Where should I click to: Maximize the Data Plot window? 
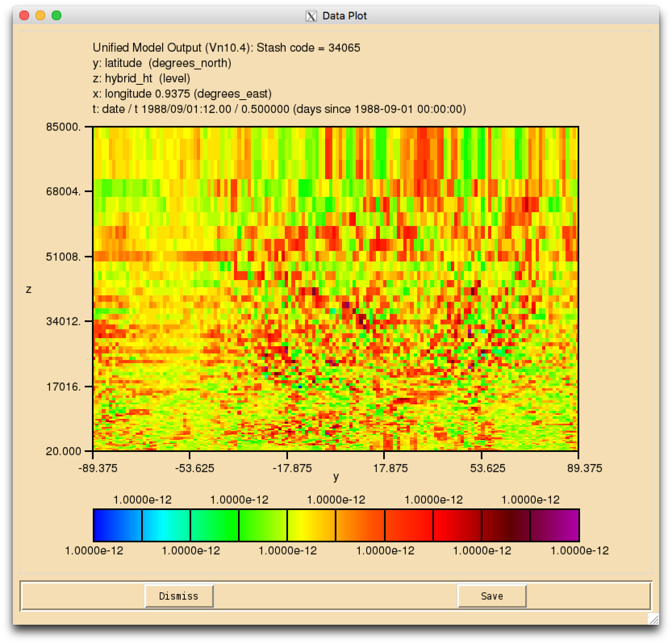coord(56,16)
